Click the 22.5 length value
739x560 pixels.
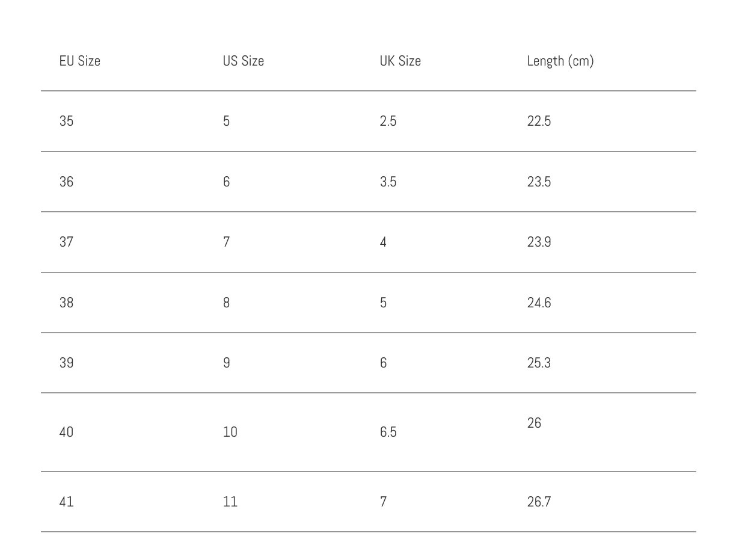point(539,121)
